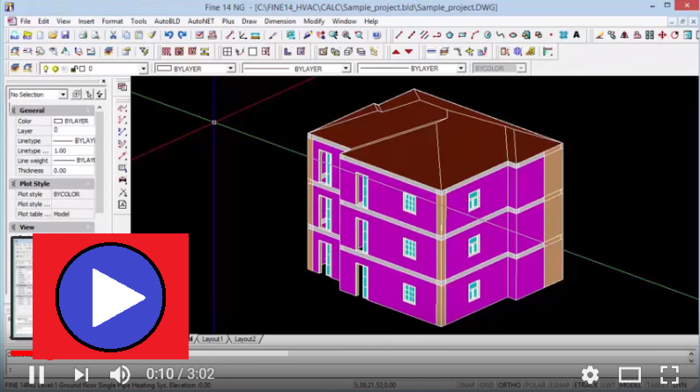Click the red down arrow icon
The width and height of the screenshot is (700, 392).
coord(408,52)
